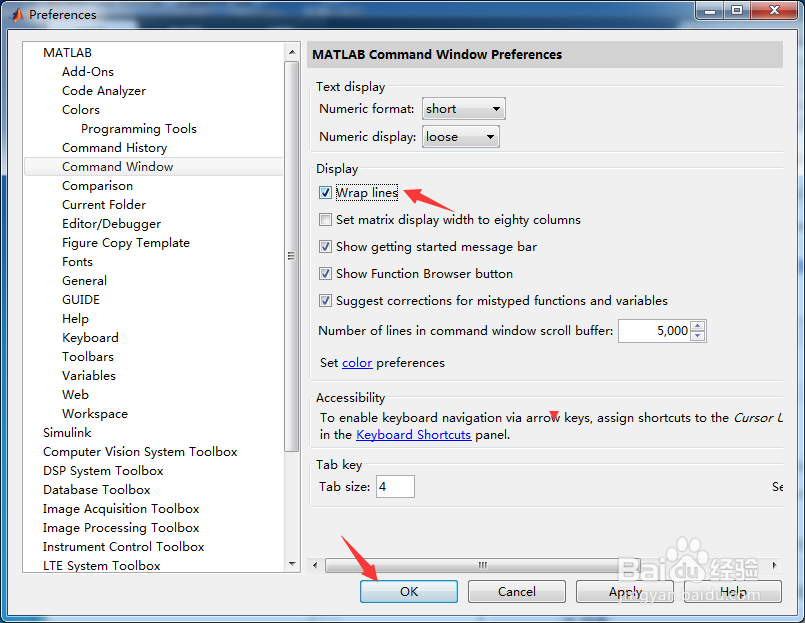This screenshot has width=805, height=623.
Task: Open the Keyboard Shortcuts link
Action: point(413,435)
